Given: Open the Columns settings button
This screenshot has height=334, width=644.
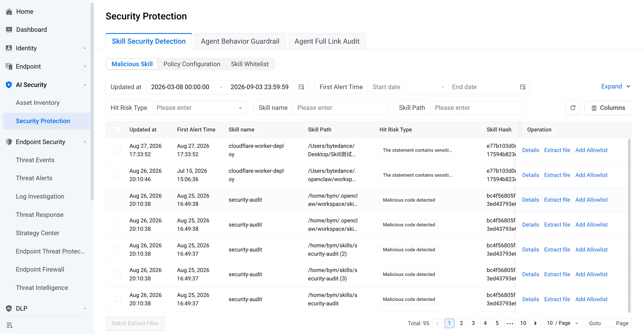Looking at the screenshot, I should (608, 108).
